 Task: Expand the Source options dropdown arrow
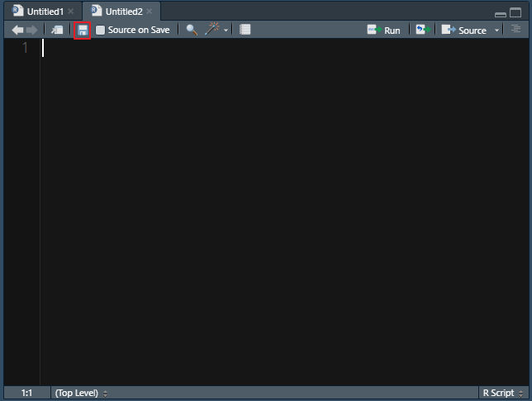(496, 31)
